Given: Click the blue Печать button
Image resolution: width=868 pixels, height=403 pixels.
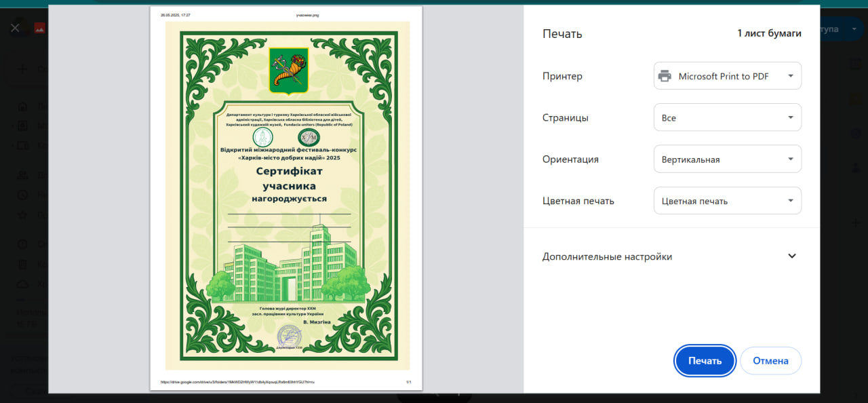Looking at the screenshot, I should coord(705,361).
